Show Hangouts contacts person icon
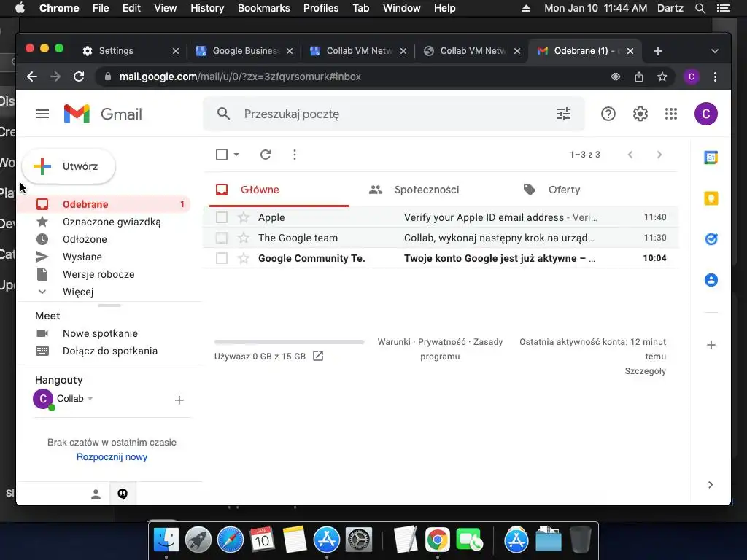The width and height of the screenshot is (747, 560). coord(96,494)
